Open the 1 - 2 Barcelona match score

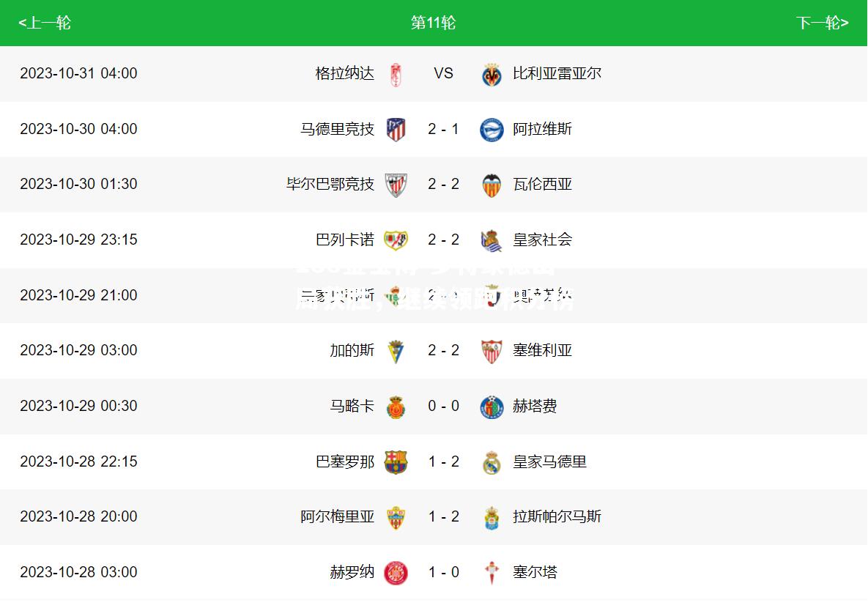click(443, 461)
